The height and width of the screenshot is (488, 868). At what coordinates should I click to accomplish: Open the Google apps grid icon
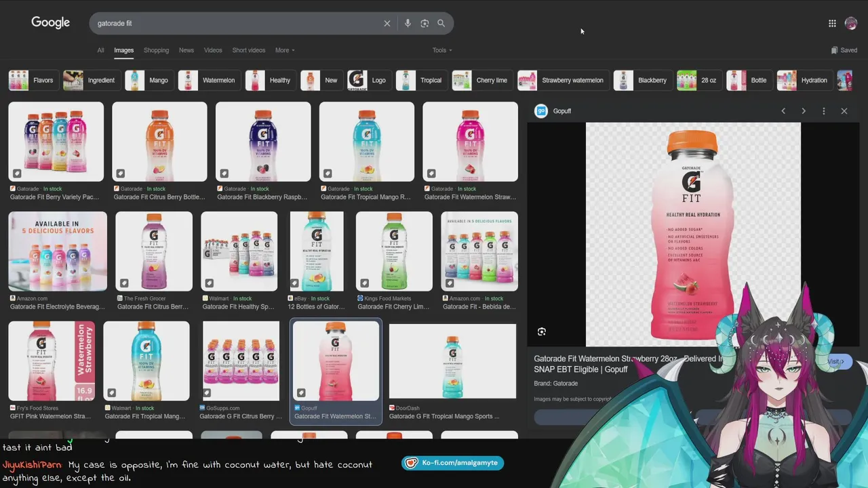pos(832,23)
